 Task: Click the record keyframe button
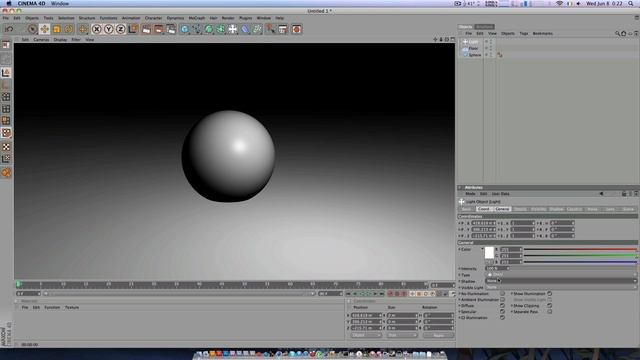(x=390, y=293)
